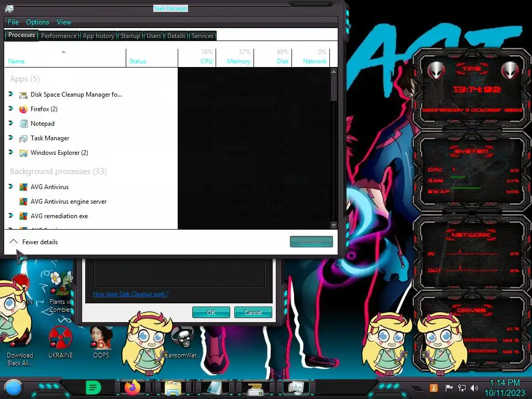532x399 pixels.
Task: Expand the Notepad process entry
Action: tap(11, 123)
